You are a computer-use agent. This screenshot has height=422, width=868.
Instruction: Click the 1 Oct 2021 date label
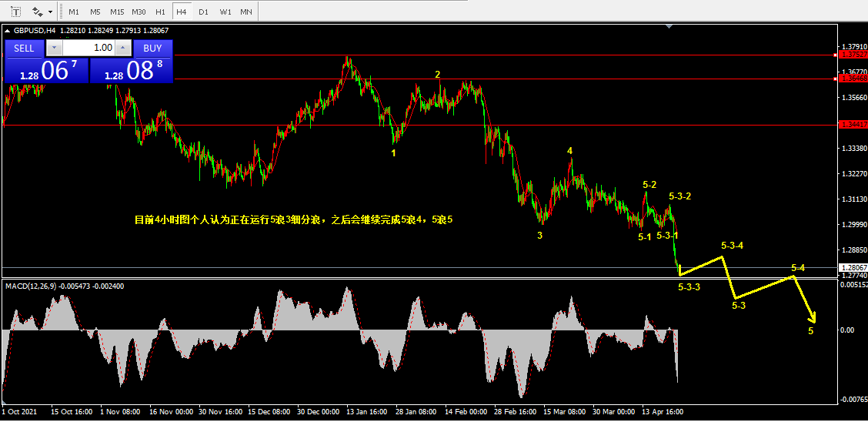coord(21,411)
